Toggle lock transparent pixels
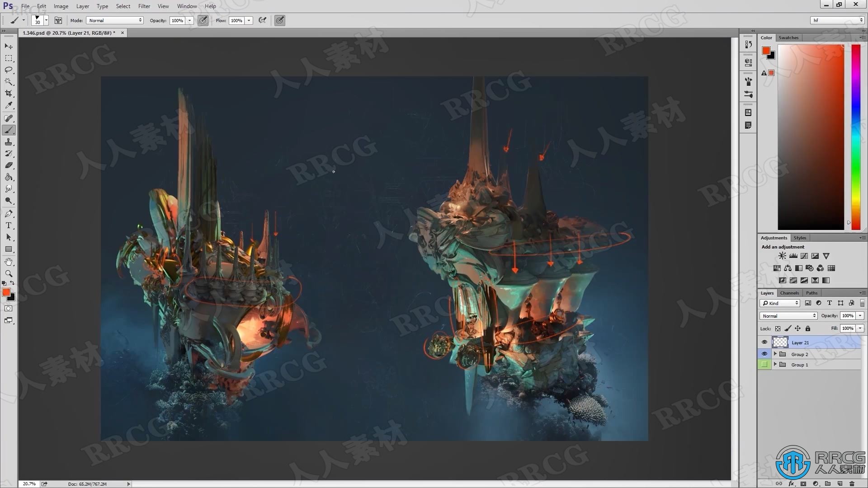Screen dimensions: 868x488 point(778,329)
